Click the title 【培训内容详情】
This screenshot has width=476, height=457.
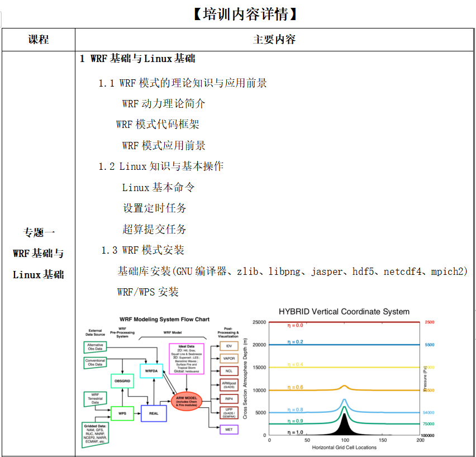(245, 15)
